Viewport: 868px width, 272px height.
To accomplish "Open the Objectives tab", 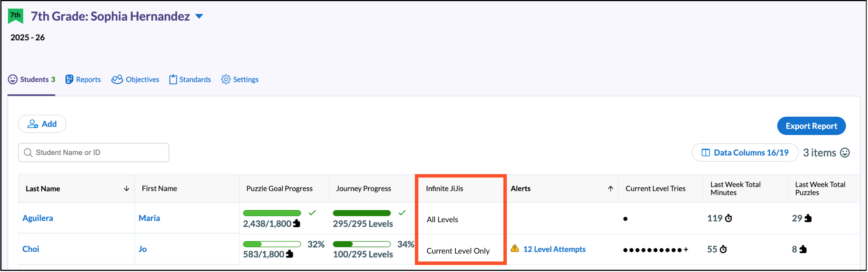I will pos(135,79).
